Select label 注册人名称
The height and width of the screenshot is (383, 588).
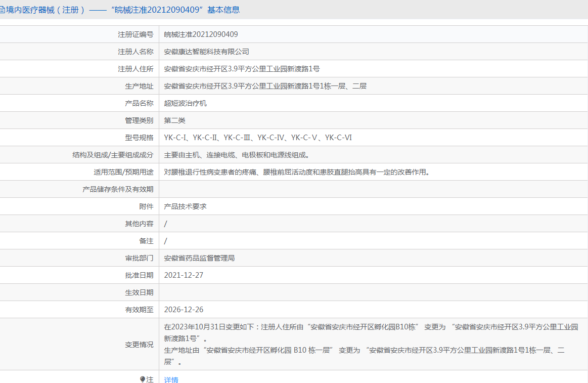click(x=135, y=52)
